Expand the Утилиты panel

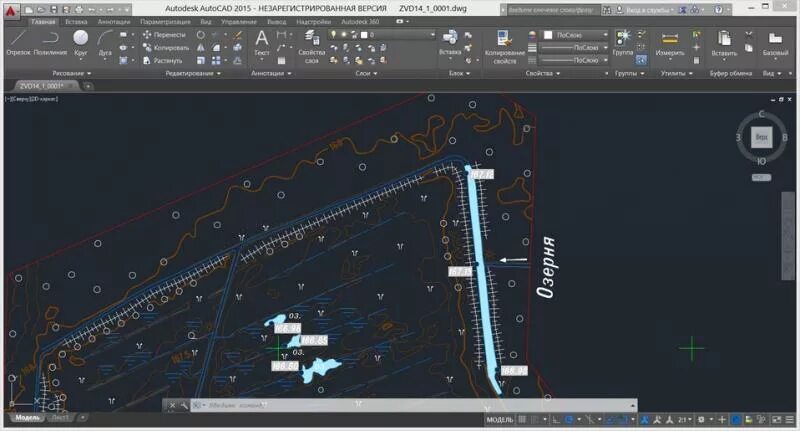(x=677, y=73)
